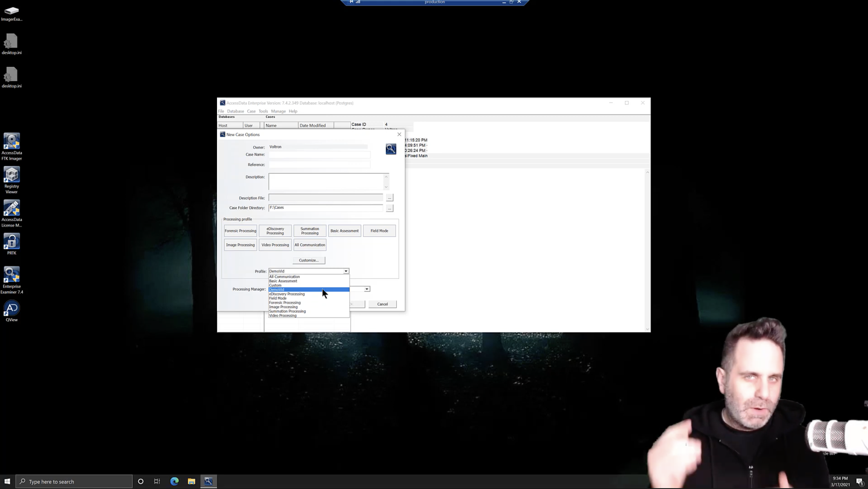The width and height of the screenshot is (868, 489).
Task: Open ImagerExa shortcut on the desktop
Action: tap(12, 11)
